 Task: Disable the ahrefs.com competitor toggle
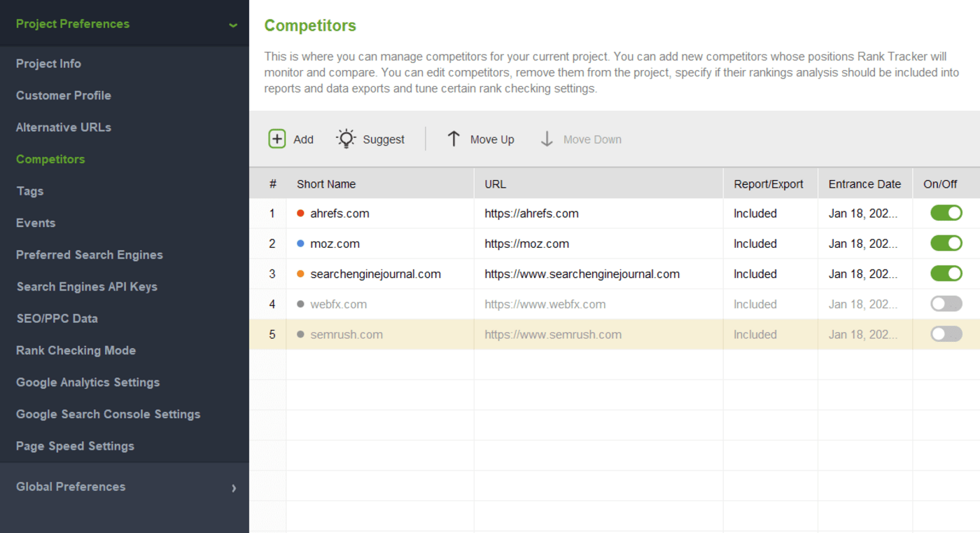click(946, 212)
